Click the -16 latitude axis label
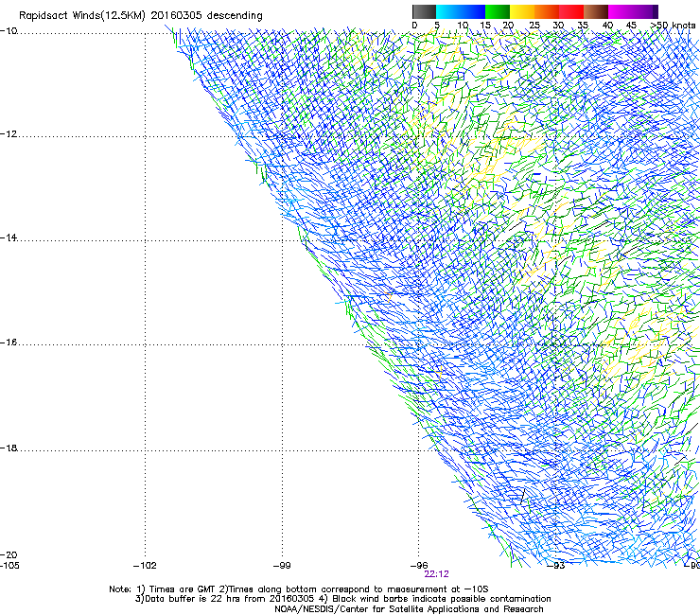700x615 pixels. [x=9, y=343]
